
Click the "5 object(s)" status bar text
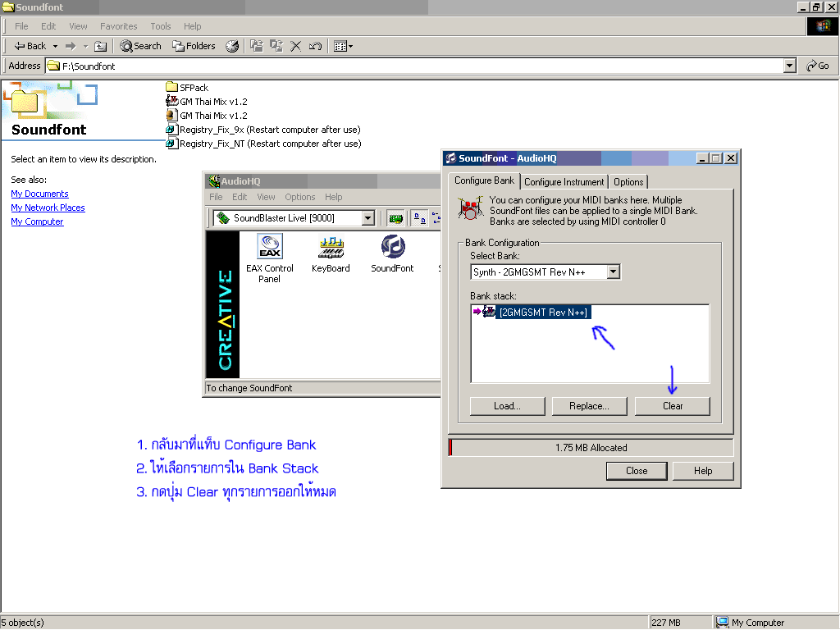tap(23, 623)
